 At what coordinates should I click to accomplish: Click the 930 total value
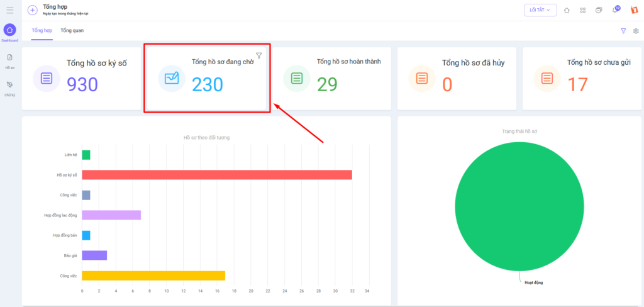(x=82, y=85)
